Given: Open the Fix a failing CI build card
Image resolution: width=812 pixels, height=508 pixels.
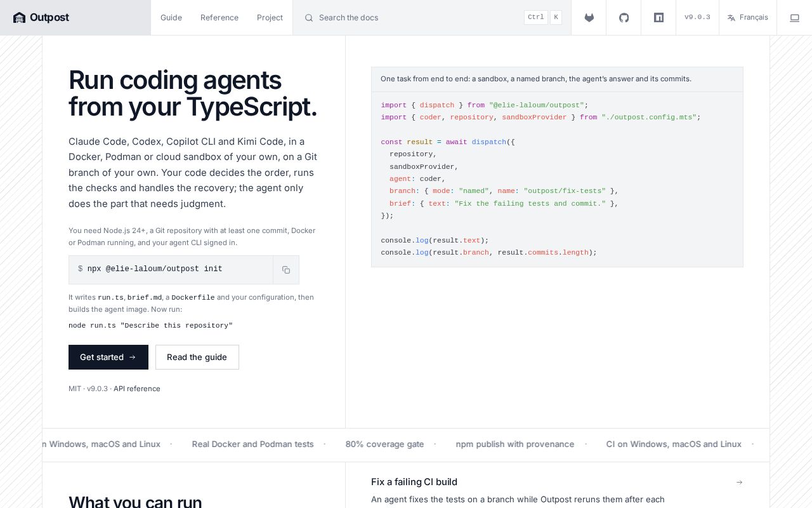Looking at the screenshot, I should click(x=557, y=490).
